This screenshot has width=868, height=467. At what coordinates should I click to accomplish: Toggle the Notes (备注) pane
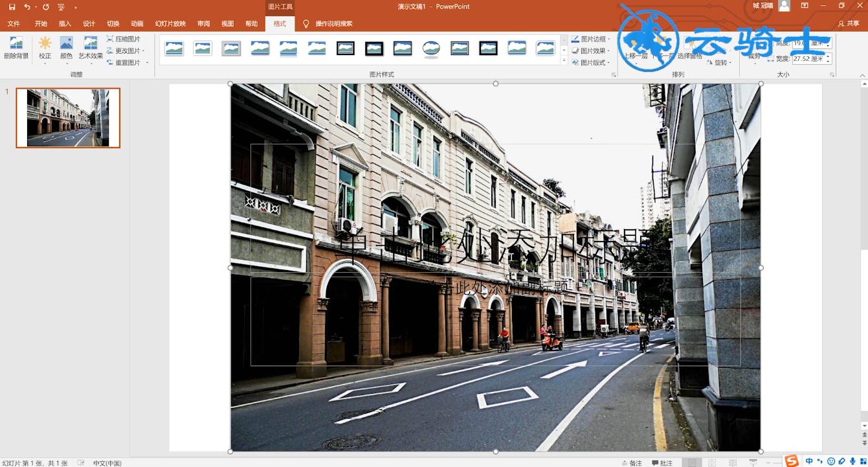(x=632, y=462)
